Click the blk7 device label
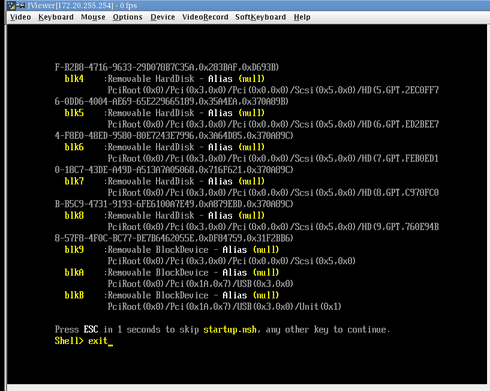Viewport: 490px width, 391px height. (x=74, y=181)
